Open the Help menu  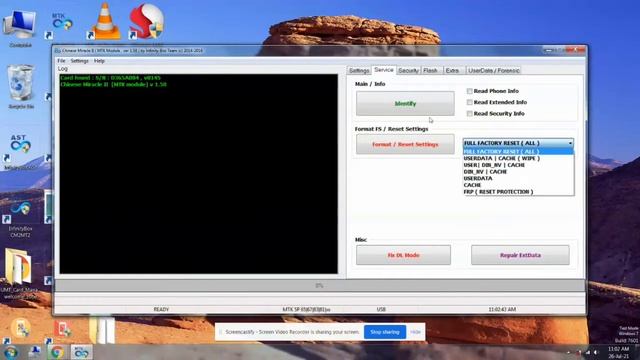(99, 61)
